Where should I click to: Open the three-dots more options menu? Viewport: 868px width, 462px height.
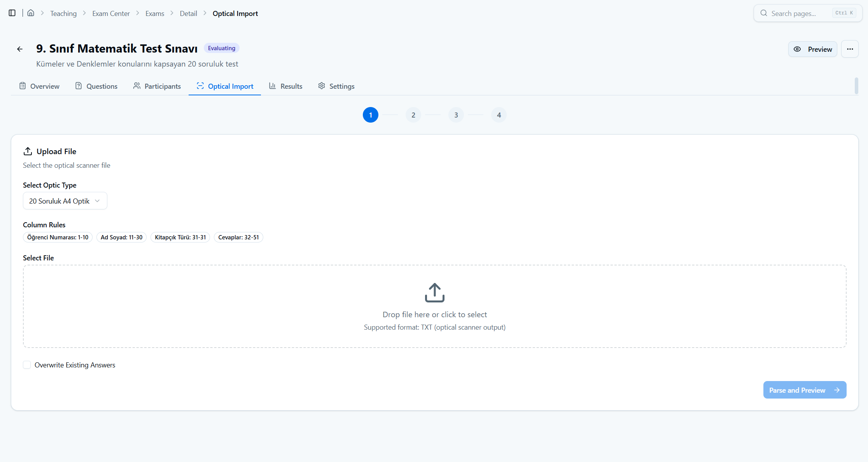pyautogui.click(x=850, y=49)
